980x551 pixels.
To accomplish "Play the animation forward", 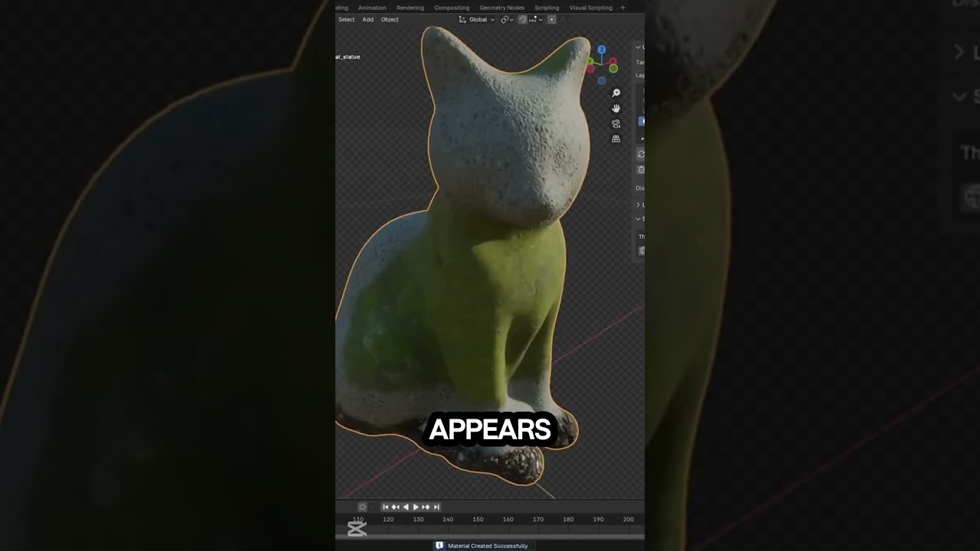I will (416, 507).
